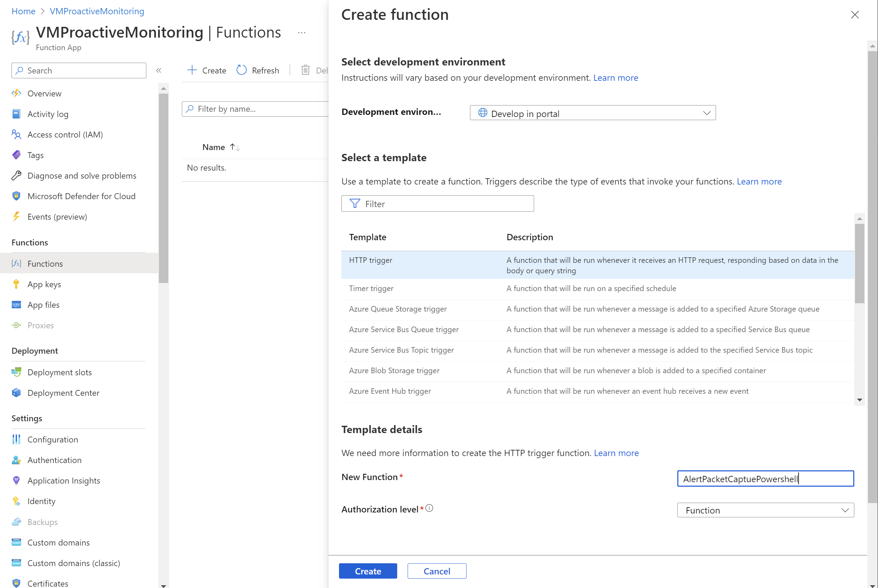Select the HTTP trigger template

[370, 260]
